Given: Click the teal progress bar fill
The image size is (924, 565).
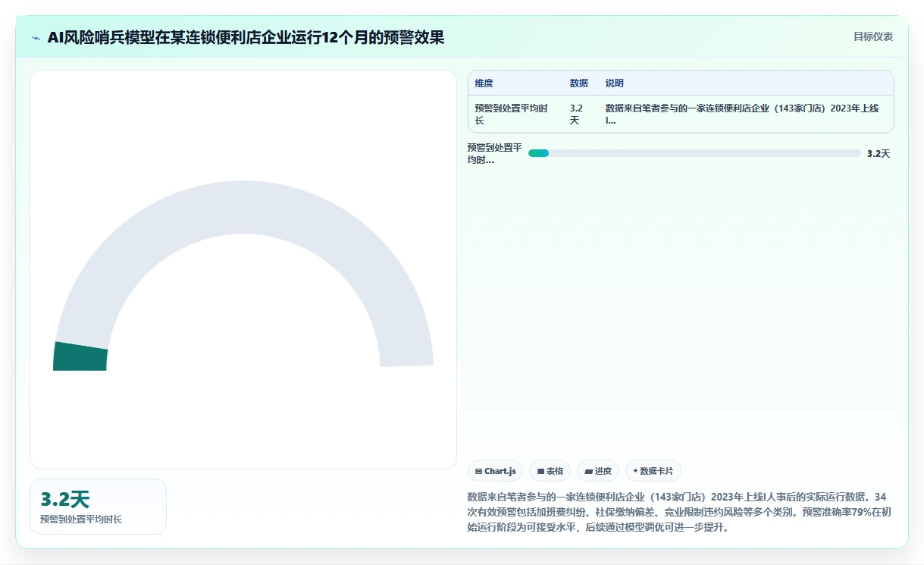Looking at the screenshot, I should (538, 153).
